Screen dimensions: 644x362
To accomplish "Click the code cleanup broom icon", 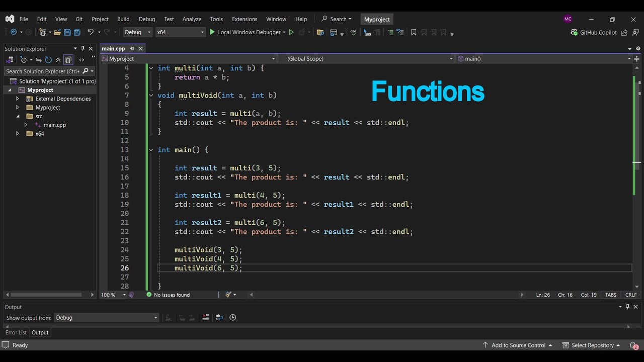I will click(x=228, y=295).
